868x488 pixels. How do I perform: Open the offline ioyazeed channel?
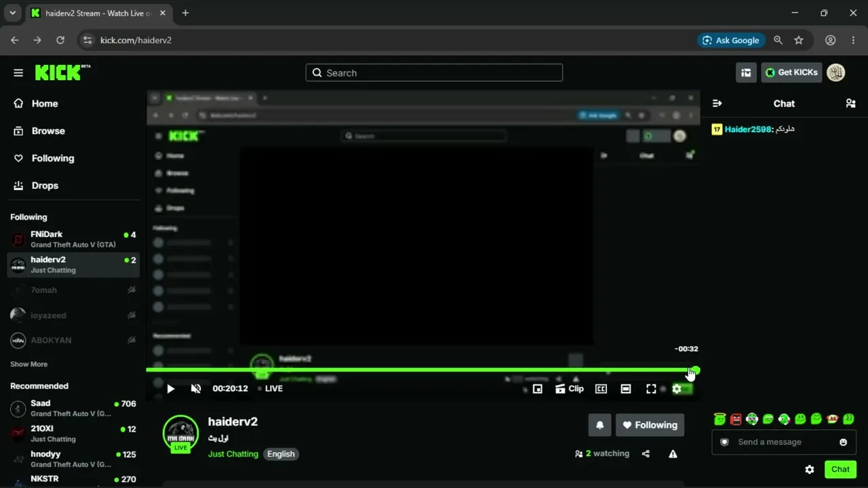[x=73, y=315]
